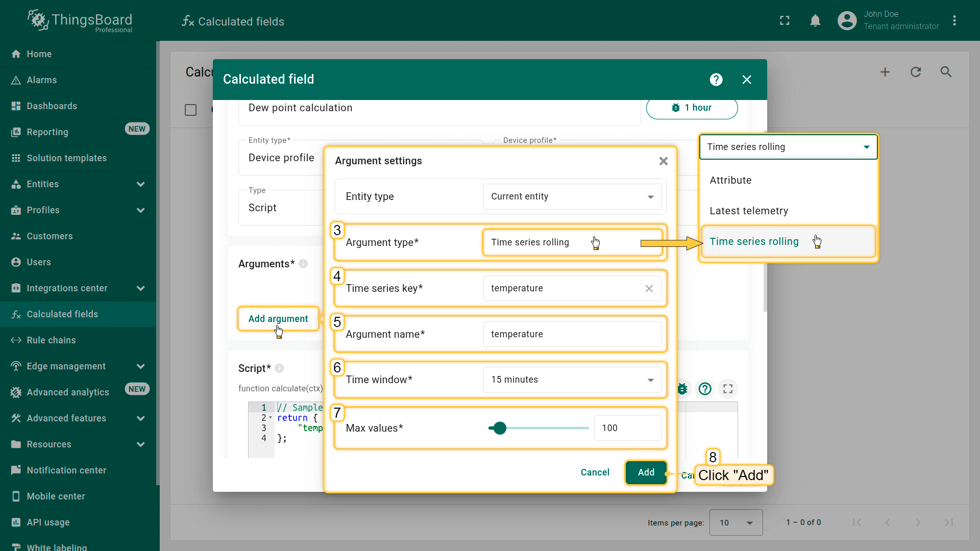The image size is (980, 551).
Task: Adjust the Max values slider handle
Action: coord(500,428)
